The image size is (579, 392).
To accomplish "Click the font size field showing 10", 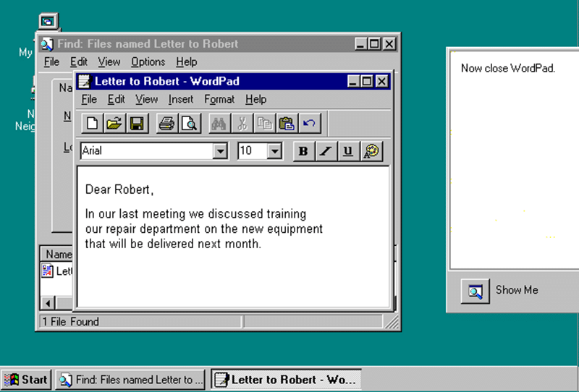I will click(253, 151).
